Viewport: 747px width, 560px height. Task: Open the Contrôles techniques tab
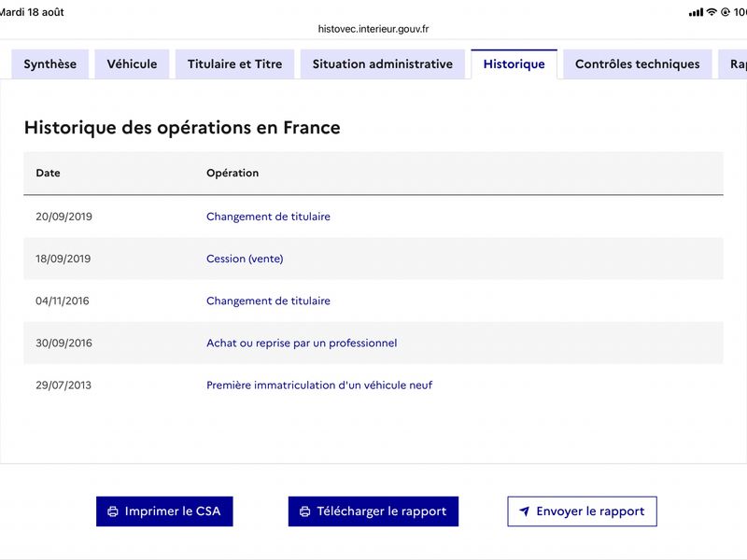(x=638, y=63)
